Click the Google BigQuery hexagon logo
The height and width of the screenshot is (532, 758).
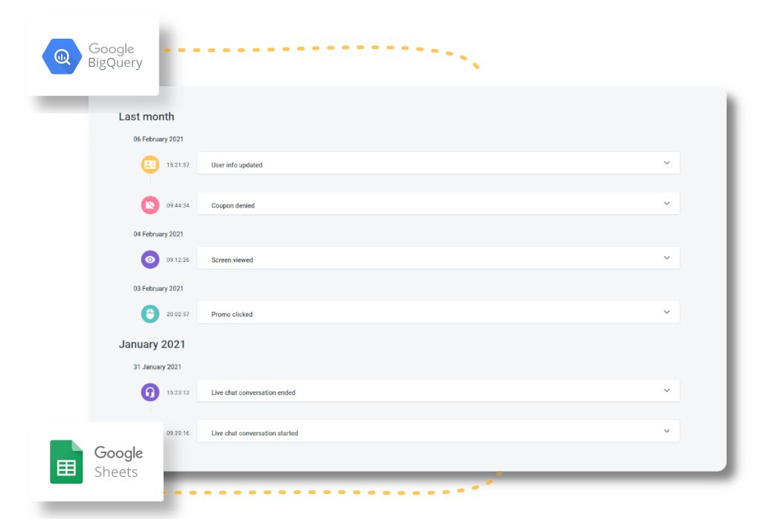61,56
